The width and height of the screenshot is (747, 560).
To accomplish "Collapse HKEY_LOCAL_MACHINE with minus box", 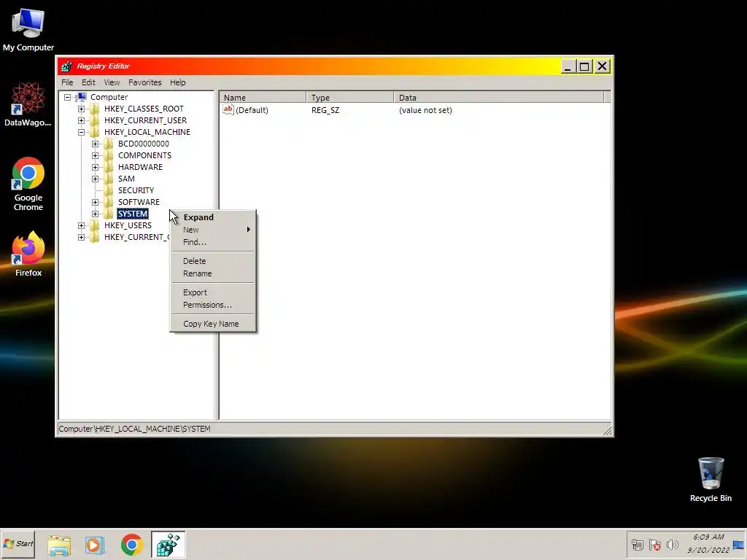I will 82,133.
